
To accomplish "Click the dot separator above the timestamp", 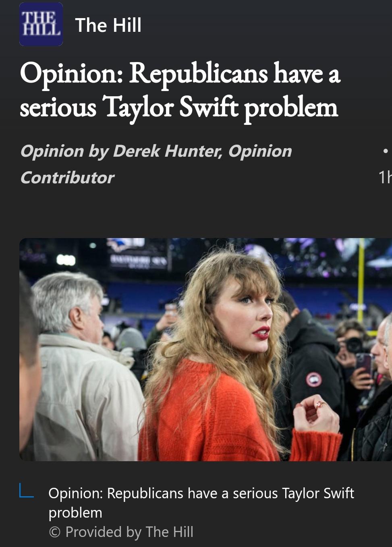I will (x=386, y=151).
